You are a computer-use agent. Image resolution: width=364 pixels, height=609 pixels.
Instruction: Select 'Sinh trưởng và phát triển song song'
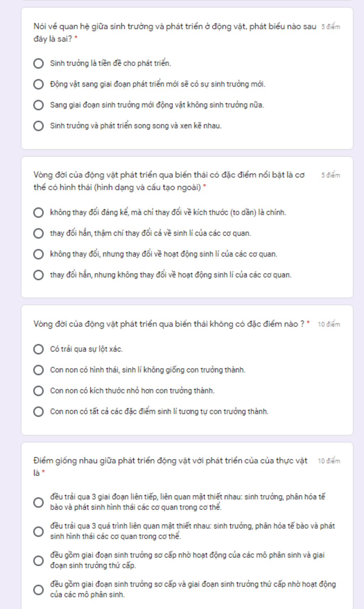click(x=38, y=126)
